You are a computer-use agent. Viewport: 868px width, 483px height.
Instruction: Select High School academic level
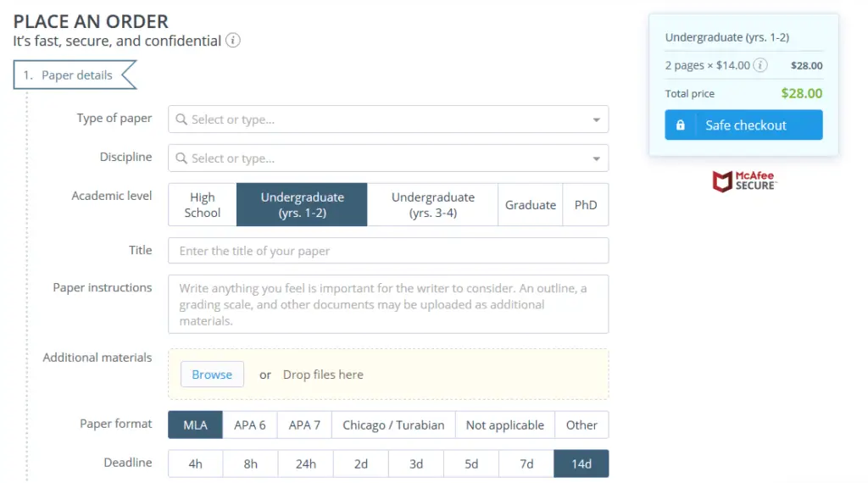pyautogui.click(x=203, y=205)
